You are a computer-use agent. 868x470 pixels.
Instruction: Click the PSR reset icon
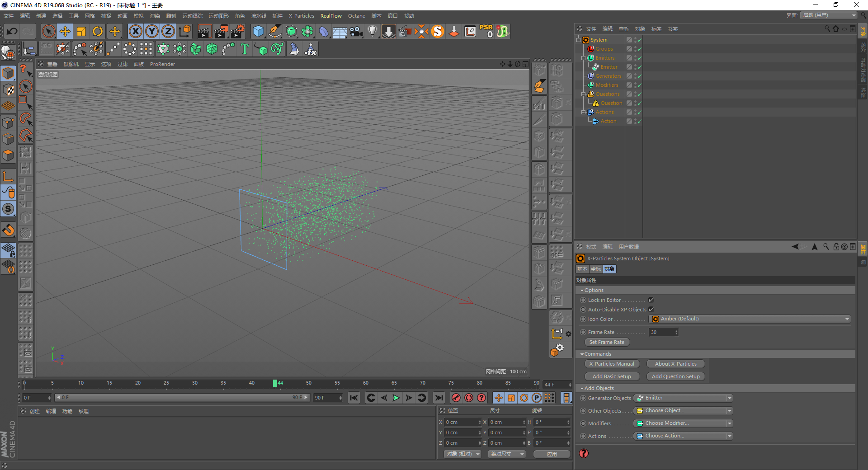(x=486, y=31)
